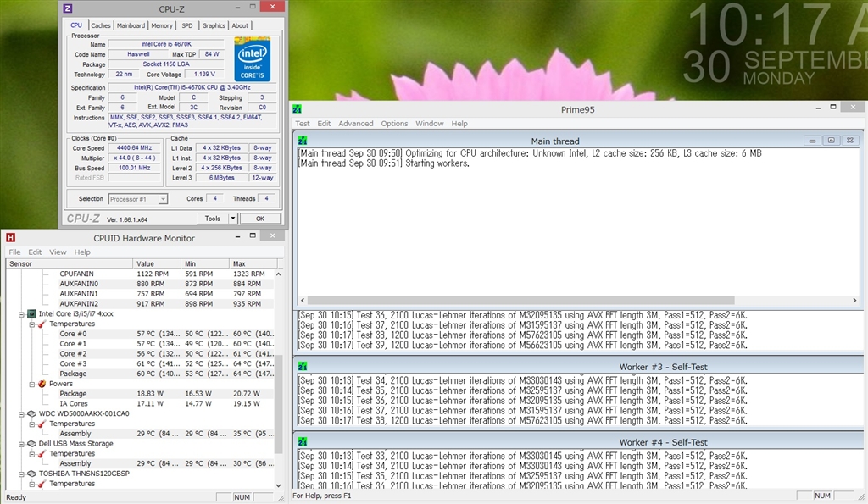Open the Tools dropdown arrow in CPU-Z

(233, 219)
